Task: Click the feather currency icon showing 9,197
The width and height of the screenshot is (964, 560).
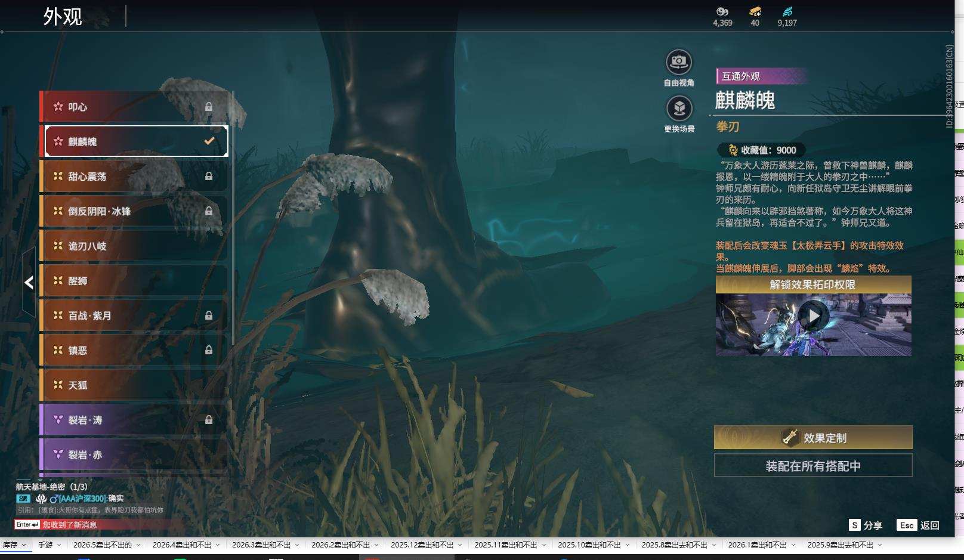Action: tap(787, 11)
